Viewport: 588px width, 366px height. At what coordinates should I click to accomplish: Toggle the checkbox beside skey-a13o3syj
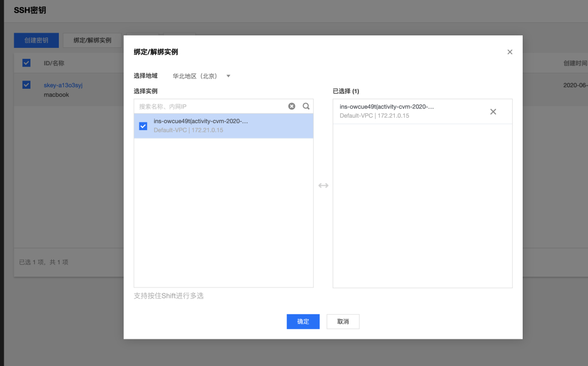[x=26, y=85]
